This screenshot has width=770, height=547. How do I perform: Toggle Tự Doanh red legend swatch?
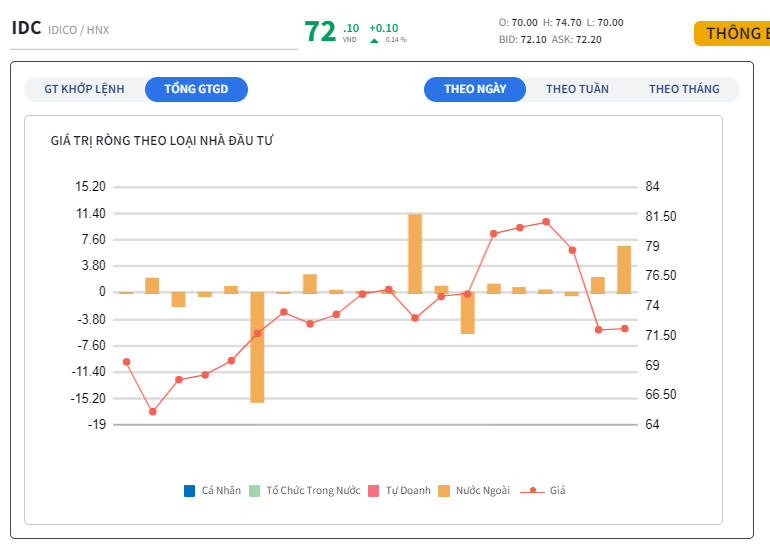[374, 491]
